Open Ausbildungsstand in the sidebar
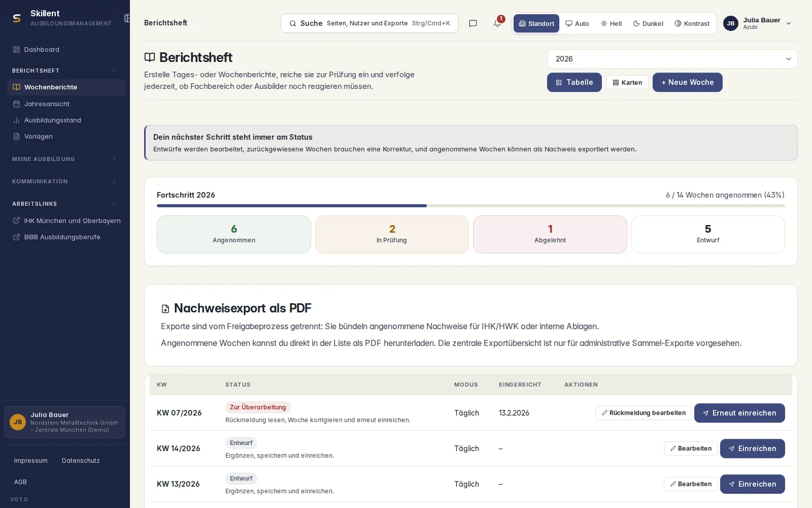 (x=66, y=120)
